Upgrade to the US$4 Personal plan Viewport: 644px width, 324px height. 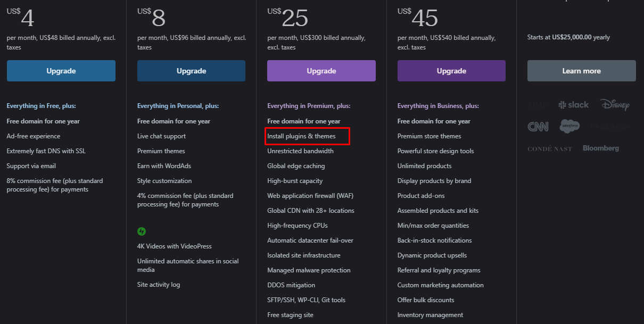click(61, 71)
